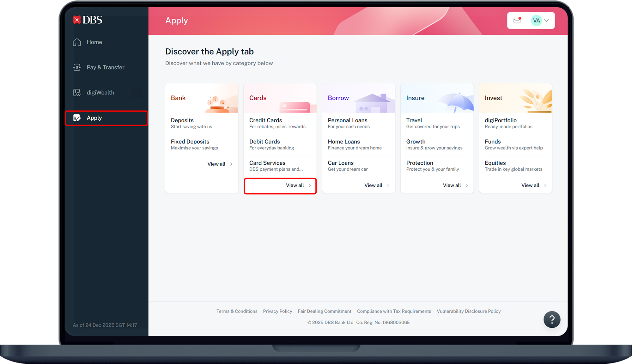Open Privacy Policy footer link
This screenshot has width=632, height=364.
click(277, 311)
